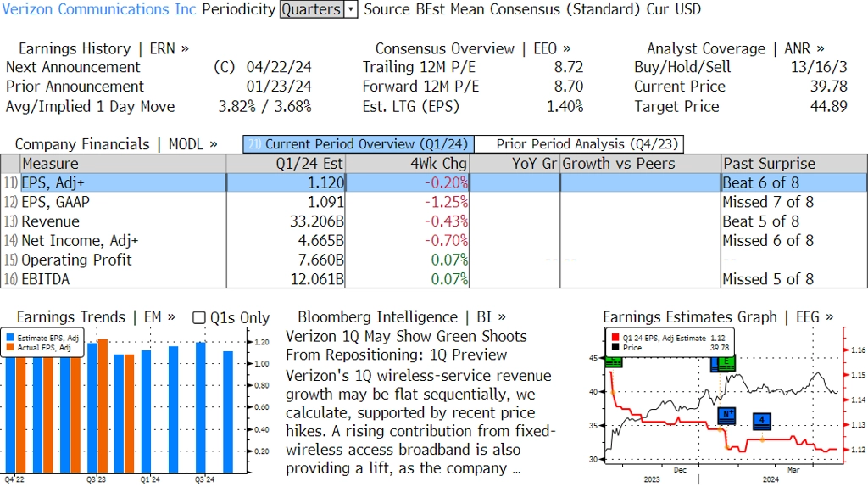Open Earnings History ERN section link
The width and height of the screenshot is (868, 487).
pos(103,48)
